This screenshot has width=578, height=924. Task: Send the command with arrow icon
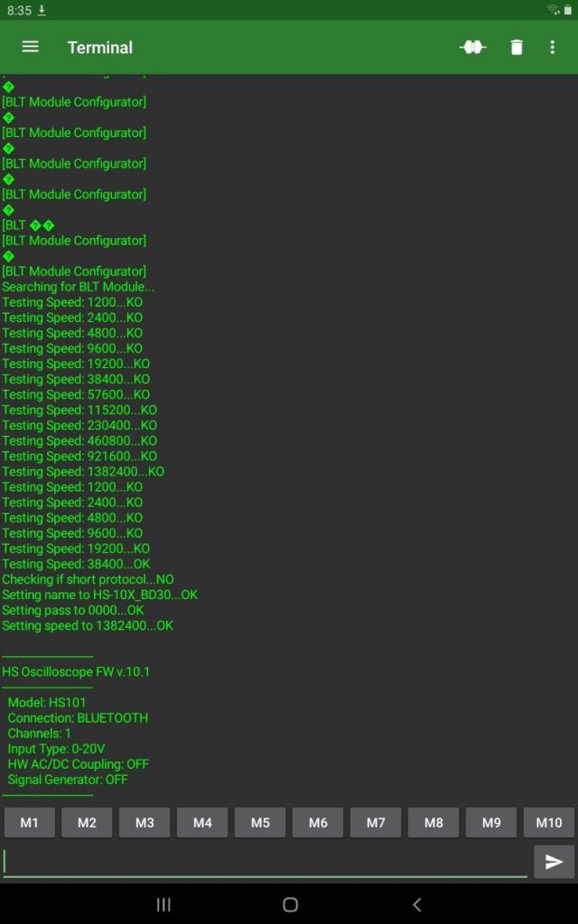[554, 862]
